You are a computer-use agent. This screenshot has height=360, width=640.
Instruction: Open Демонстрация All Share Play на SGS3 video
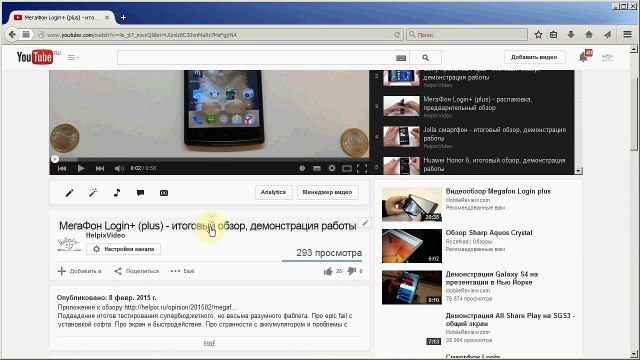[x=510, y=320]
